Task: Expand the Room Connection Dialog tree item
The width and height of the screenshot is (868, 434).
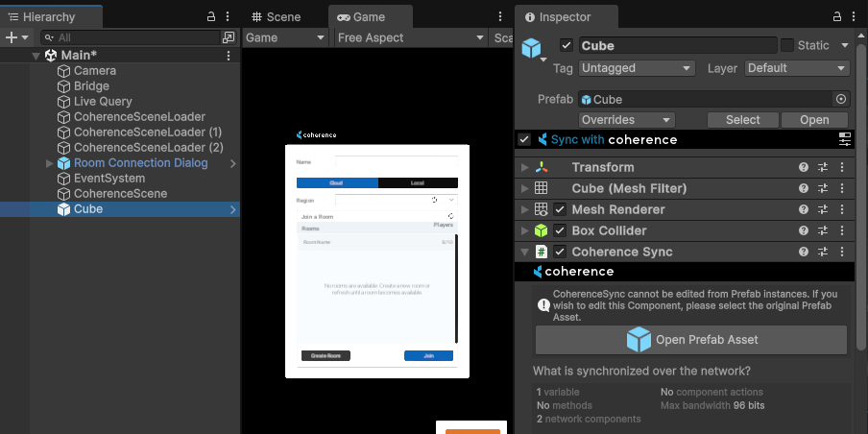Action: [x=50, y=163]
